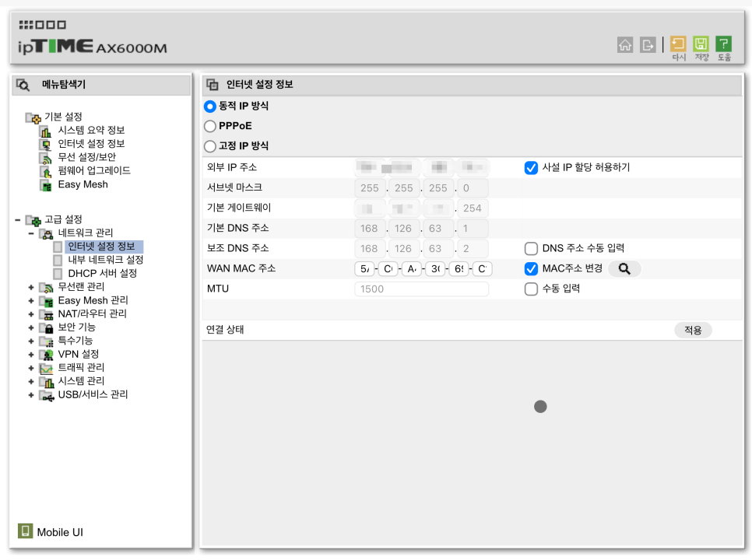The height and width of the screenshot is (560, 752).
Task: Click the home icon in header
Action: click(625, 45)
